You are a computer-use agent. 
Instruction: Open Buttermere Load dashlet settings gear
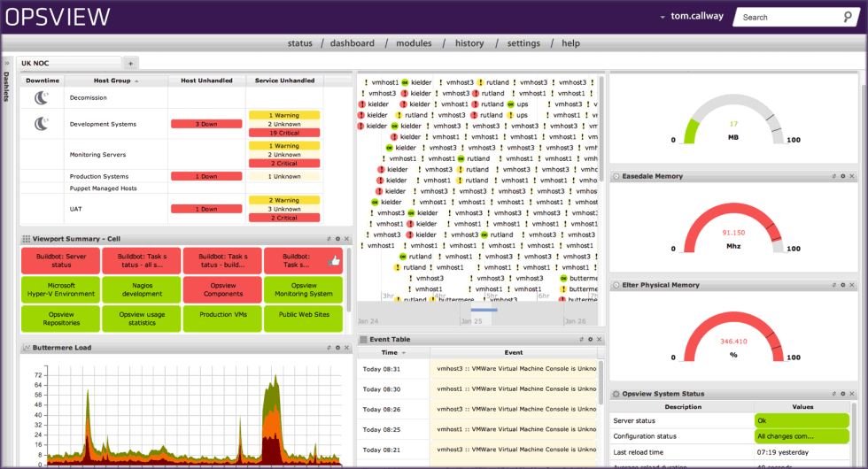(337, 348)
